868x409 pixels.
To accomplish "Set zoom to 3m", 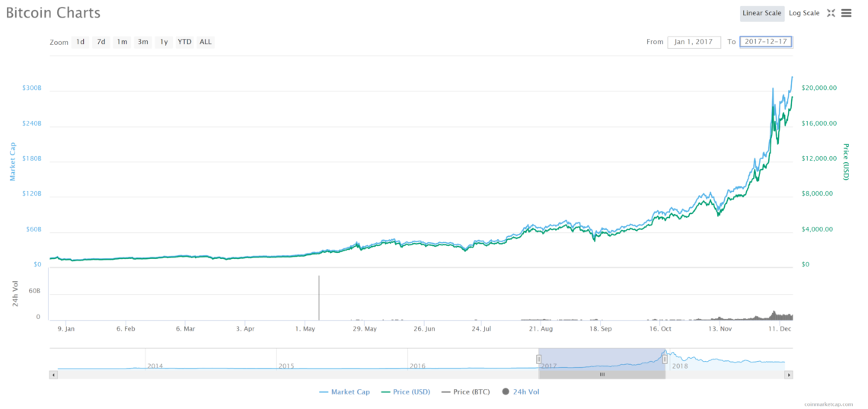I will tap(143, 42).
